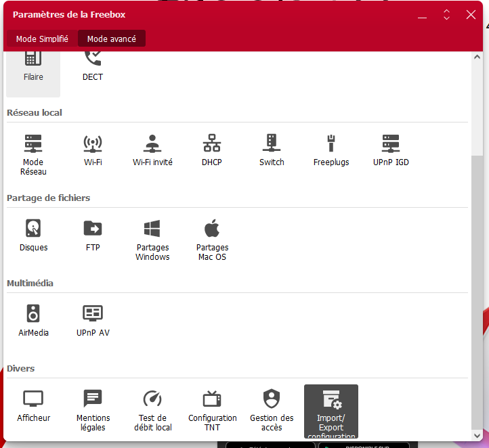The image size is (489, 448).
Task: Open Test de débit local
Action: [152, 409]
